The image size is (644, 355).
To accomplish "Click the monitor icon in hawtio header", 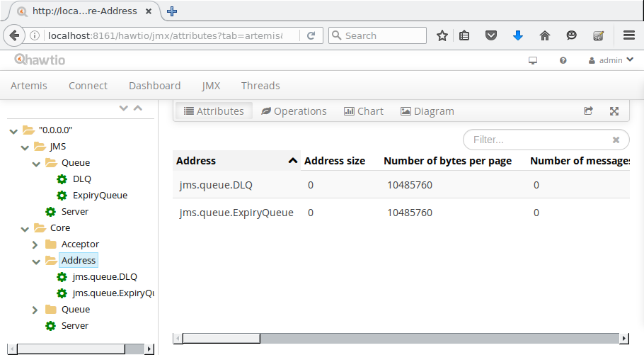I will [x=533, y=60].
